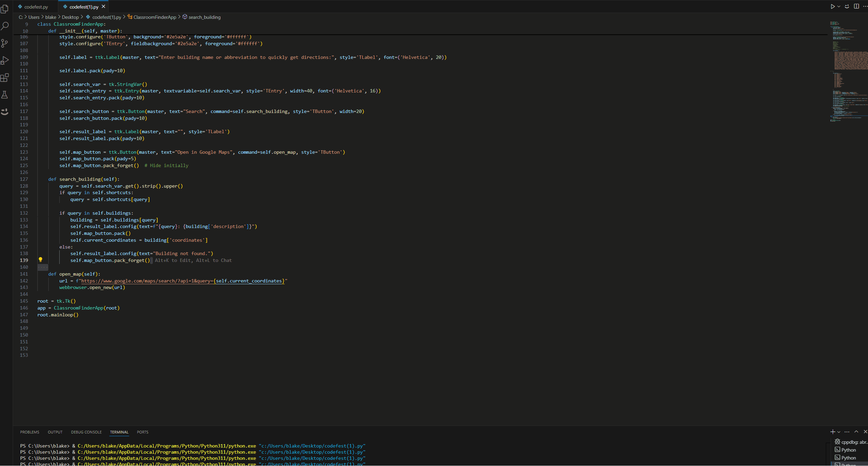Open the DEBUG CONSOLE panel tab
This screenshot has width=868, height=466.
(86, 432)
